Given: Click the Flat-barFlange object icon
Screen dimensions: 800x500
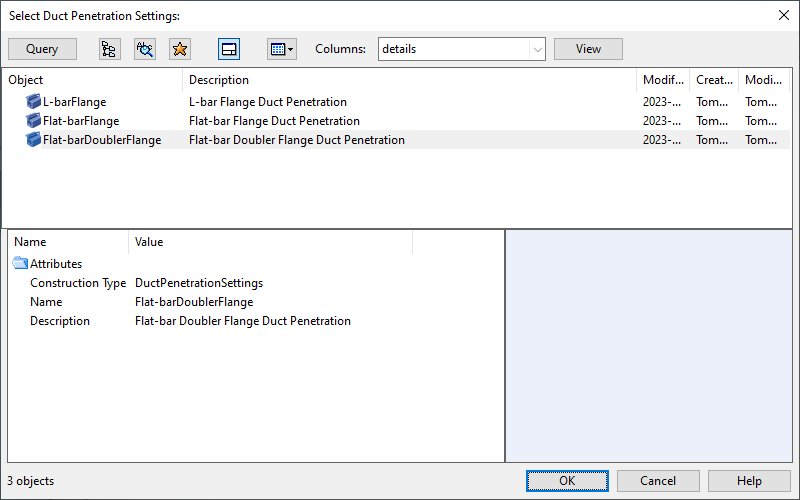Looking at the screenshot, I should click(x=33, y=120).
